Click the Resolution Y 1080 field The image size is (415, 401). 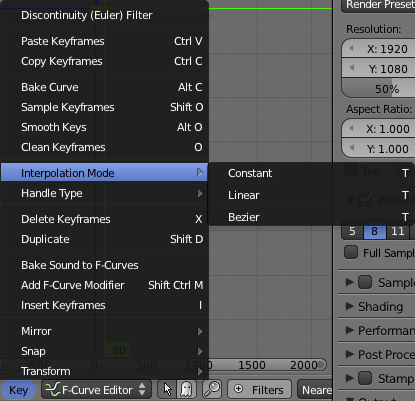click(x=379, y=68)
